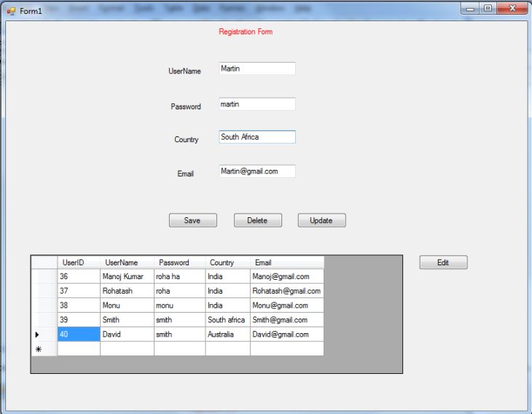This screenshot has width=532, height=414.
Task: Select the Australia country cell
Action: [227, 335]
